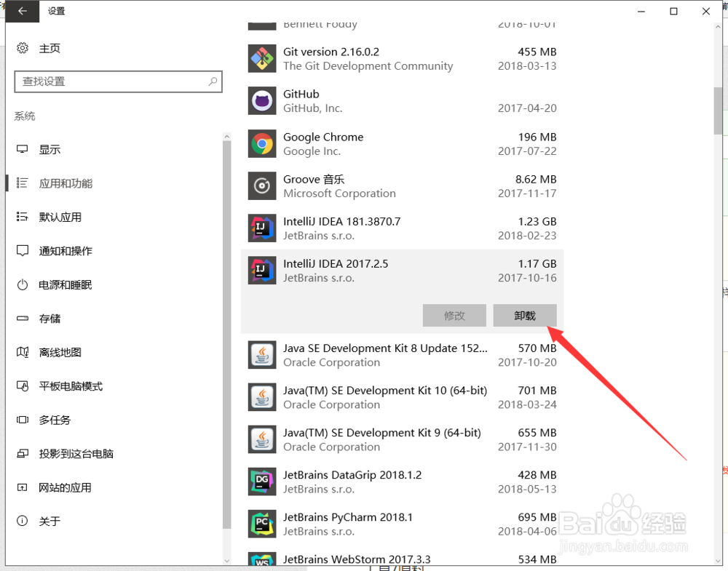This screenshot has width=728, height=571.
Task: Click the sidebar scrollbar up arrow
Action: (226, 136)
